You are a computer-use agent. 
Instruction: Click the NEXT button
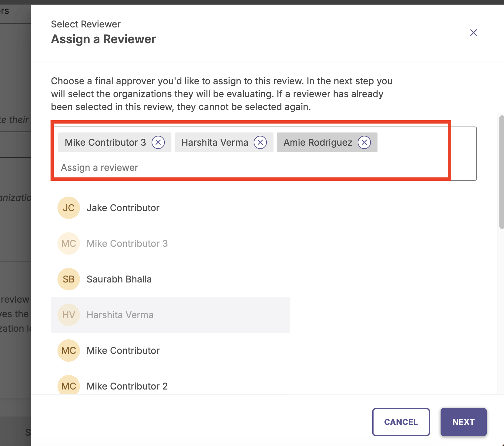463,422
